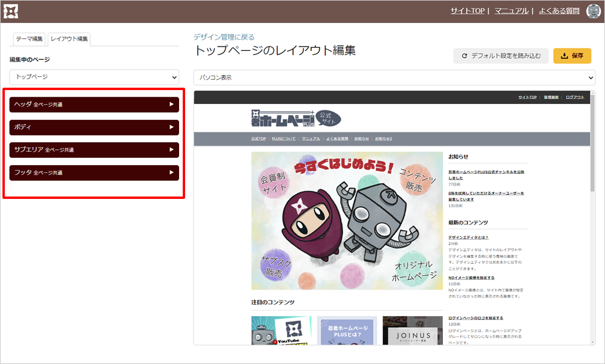Click the arrow icon on ヘッダ row
605x364 pixels.
pyautogui.click(x=172, y=105)
